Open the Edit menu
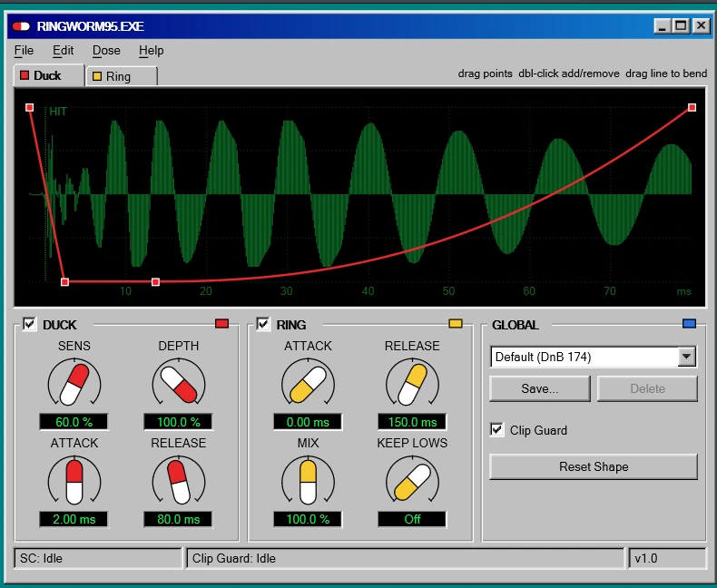Image resolution: width=717 pixels, height=588 pixels. click(64, 50)
